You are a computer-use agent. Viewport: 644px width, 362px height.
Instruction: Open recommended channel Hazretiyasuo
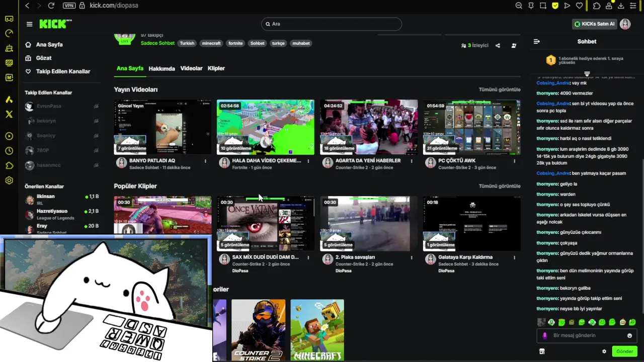click(61, 214)
